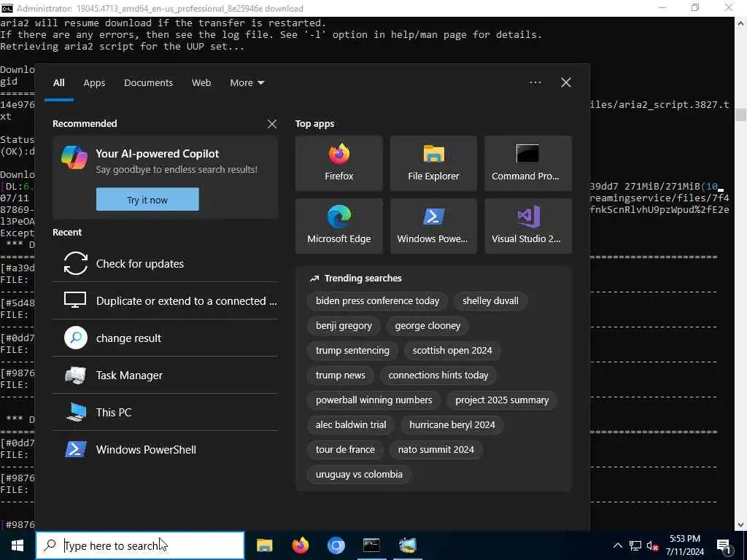Launch Command Prompt tile in Top apps

pyautogui.click(x=528, y=163)
